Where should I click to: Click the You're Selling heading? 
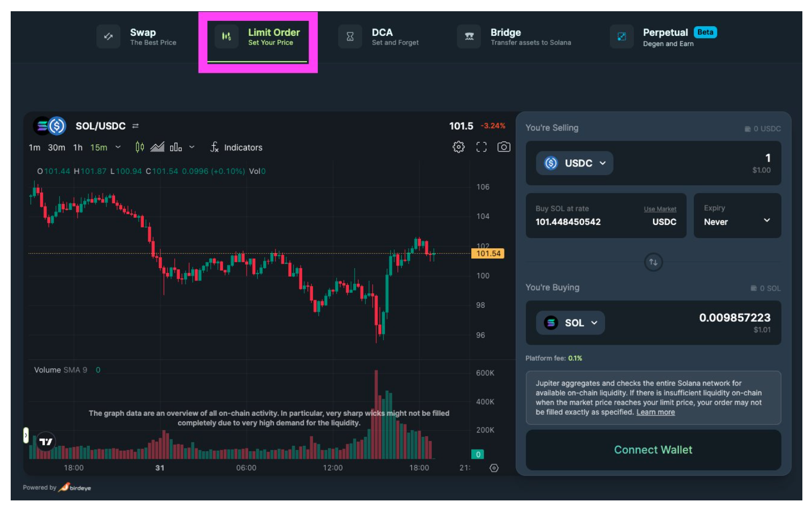tap(551, 128)
